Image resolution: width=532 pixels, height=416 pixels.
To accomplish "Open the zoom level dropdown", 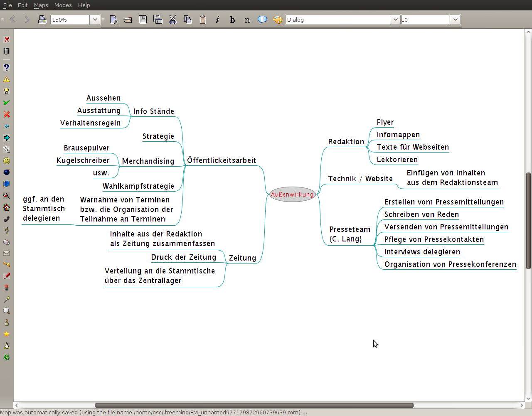I will 95,20.
